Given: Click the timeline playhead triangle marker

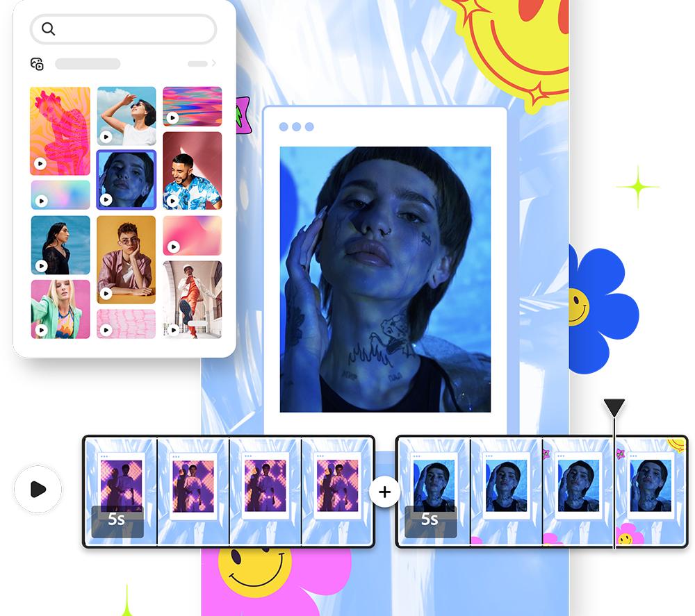Looking at the screenshot, I should [614, 408].
